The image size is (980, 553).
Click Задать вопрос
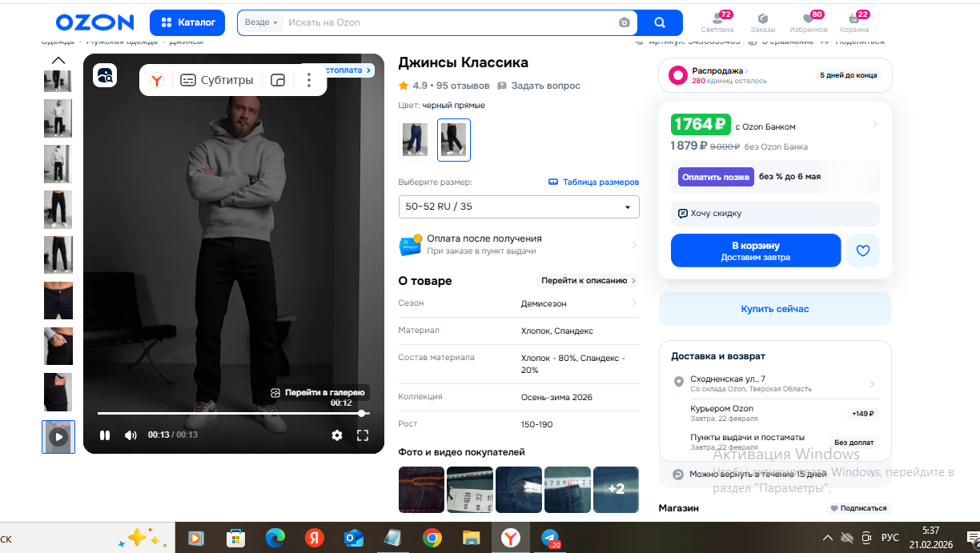coord(539,86)
